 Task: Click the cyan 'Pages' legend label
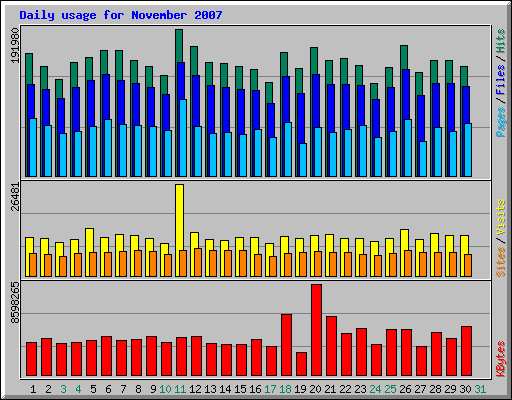pyautogui.click(x=501, y=122)
